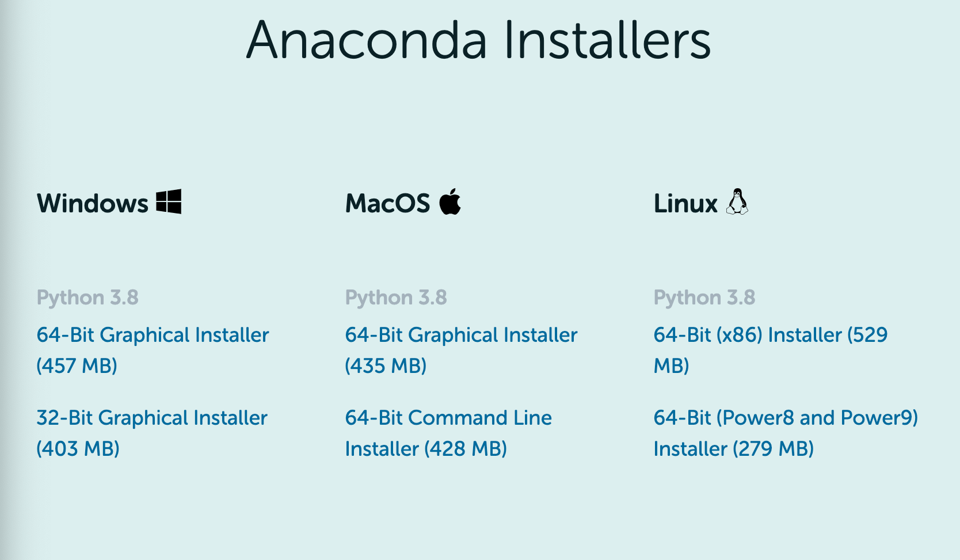
Task: Click Python 3.8 label under MacOS
Action: click(396, 298)
